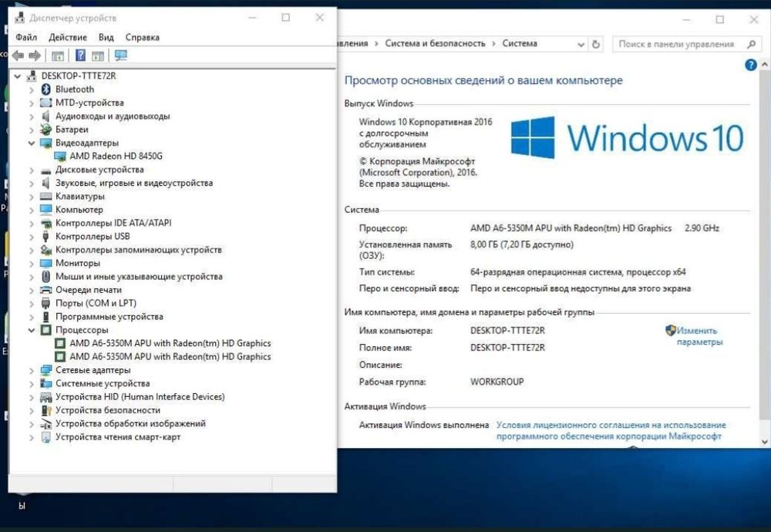Click Изменить параметры link
This screenshot has width=771, height=532.
click(x=699, y=336)
